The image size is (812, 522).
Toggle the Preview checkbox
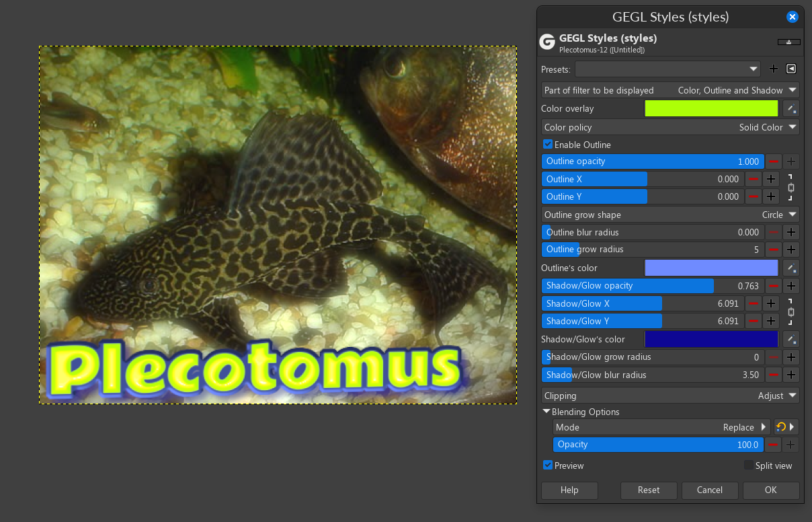tap(548, 465)
